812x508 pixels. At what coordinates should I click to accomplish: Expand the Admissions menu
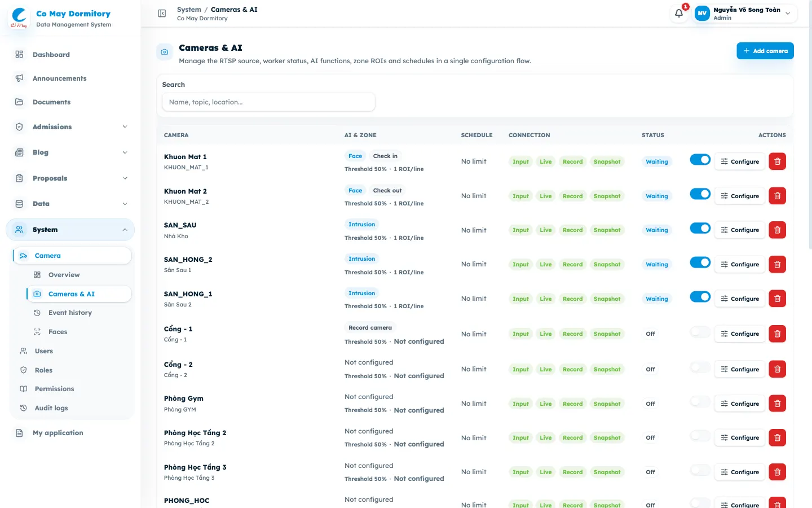(70, 127)
